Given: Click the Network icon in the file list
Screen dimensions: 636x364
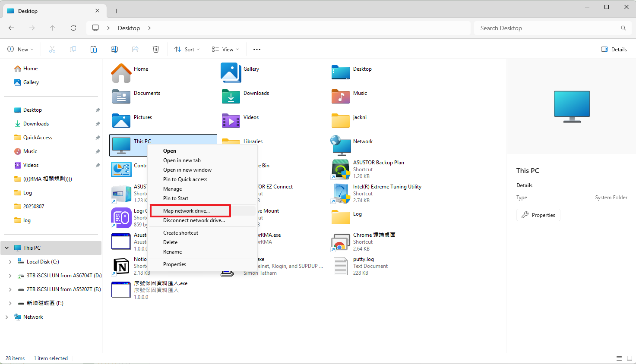Looking at the screenshot, I should click(x=341, y=145).
